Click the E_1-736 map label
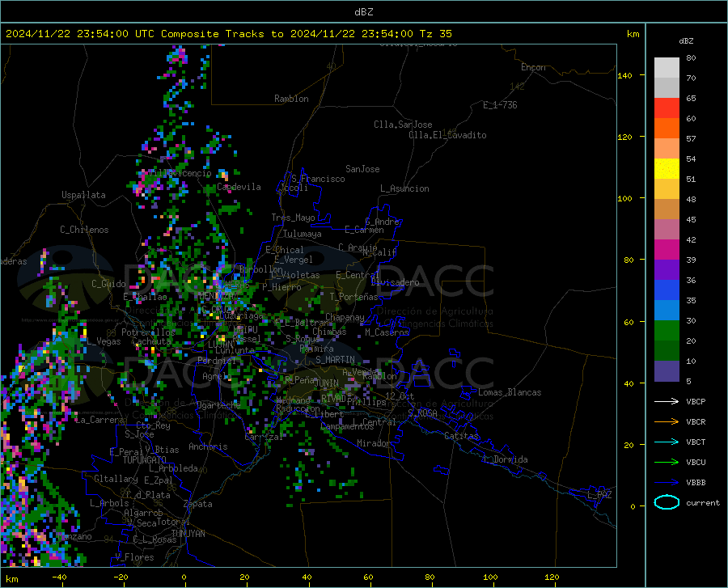The height and width of the screenshot is (588, 728). pyautogui.click(x=500, y=105)
